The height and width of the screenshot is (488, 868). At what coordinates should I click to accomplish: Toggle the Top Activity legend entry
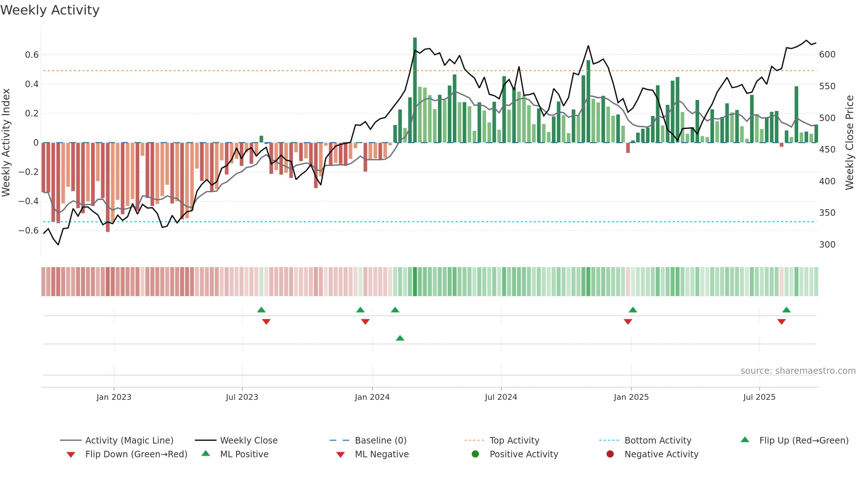pyautogui.click(x=502, y=440)
